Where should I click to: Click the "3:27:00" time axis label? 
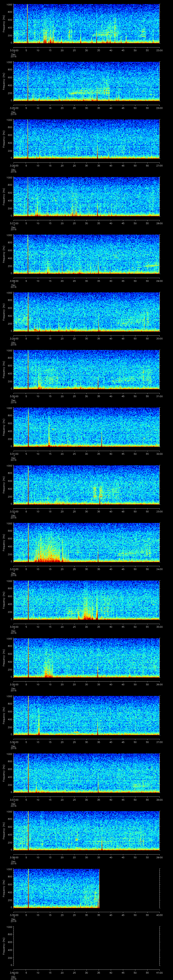tap(14, 223)
